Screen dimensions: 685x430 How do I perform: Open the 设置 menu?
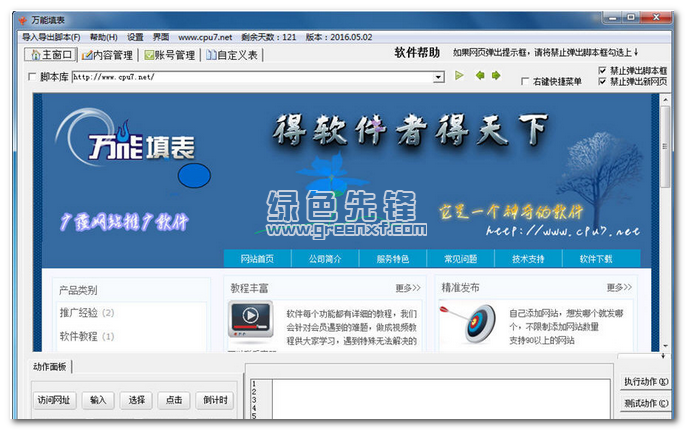pyautogui.click(x=135, y=37)
